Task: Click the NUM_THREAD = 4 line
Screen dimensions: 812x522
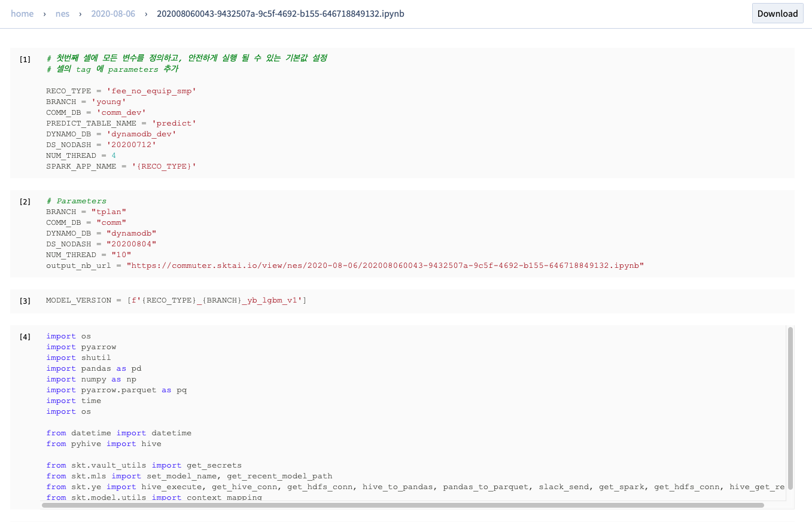Action: click(81, 155)
